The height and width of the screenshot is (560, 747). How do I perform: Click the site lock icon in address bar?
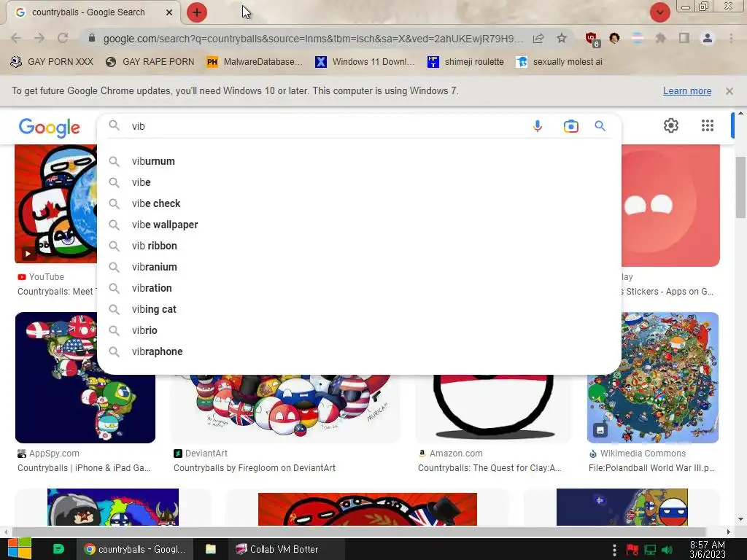click(92, 38)
